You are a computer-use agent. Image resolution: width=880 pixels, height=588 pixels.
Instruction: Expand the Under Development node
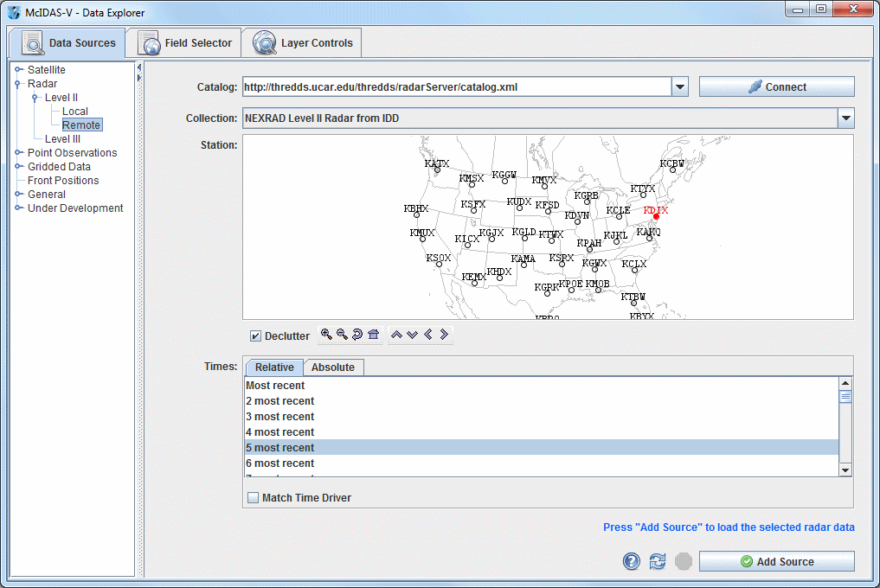18,208
